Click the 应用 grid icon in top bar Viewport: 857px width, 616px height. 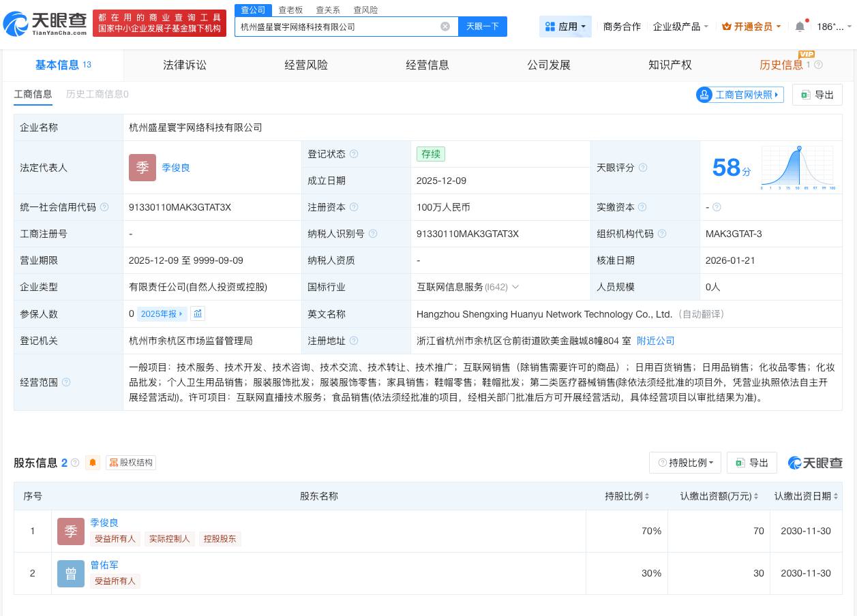pos(550,27)
